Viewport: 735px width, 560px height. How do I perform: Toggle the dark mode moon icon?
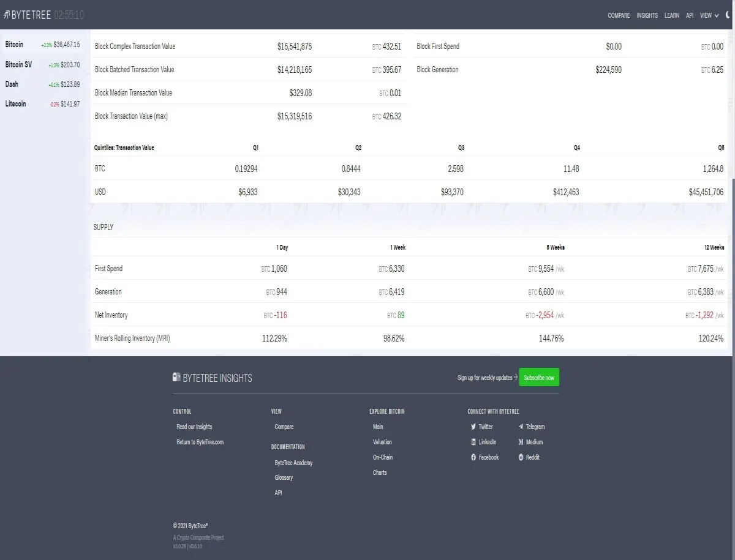(x=728, y=15)
